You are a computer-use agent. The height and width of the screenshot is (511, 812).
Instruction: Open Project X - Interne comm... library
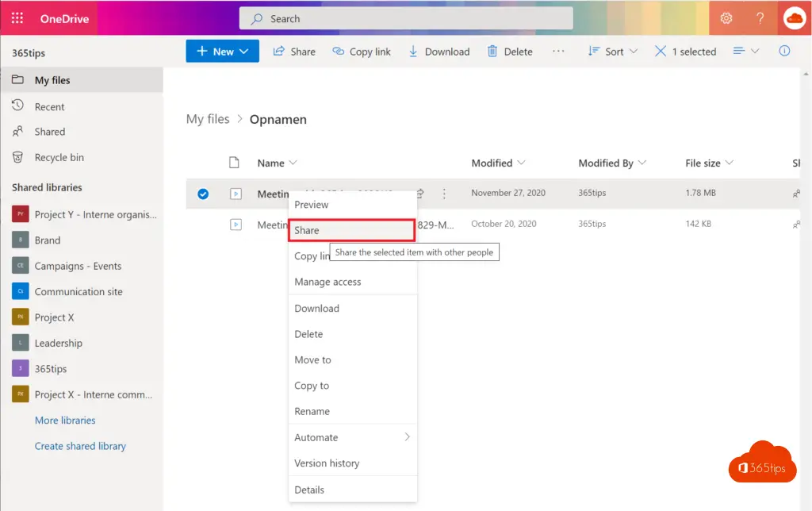tap(82, 394)
